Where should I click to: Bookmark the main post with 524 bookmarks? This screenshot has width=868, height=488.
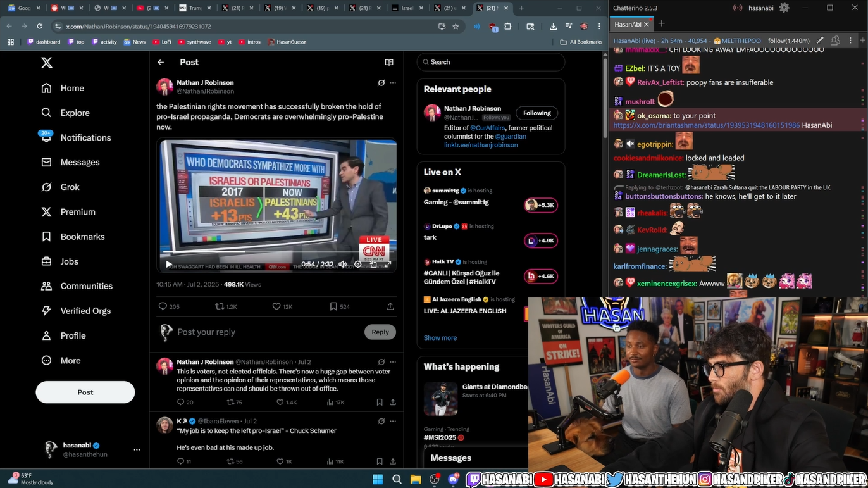pos(333,306)
